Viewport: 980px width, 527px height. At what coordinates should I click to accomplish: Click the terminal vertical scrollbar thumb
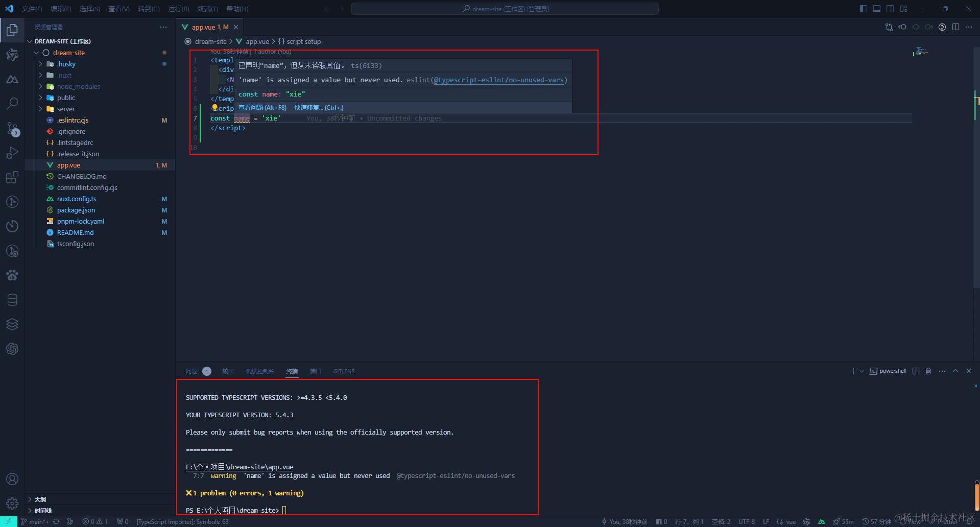point(976,495)
